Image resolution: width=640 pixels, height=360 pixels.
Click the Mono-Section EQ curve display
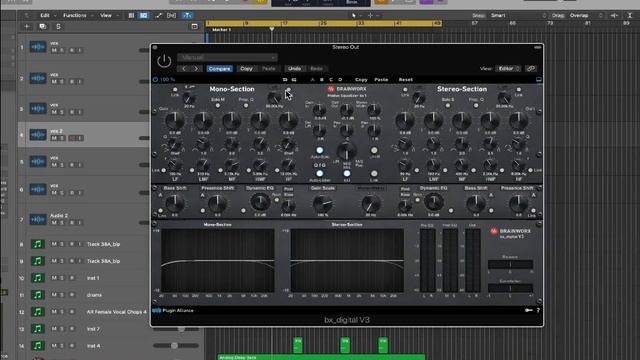(218, 260)
